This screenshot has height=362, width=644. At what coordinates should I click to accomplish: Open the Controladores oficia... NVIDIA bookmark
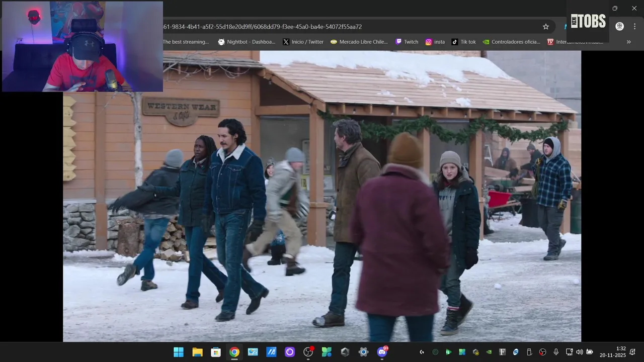(x=512, y=42)
